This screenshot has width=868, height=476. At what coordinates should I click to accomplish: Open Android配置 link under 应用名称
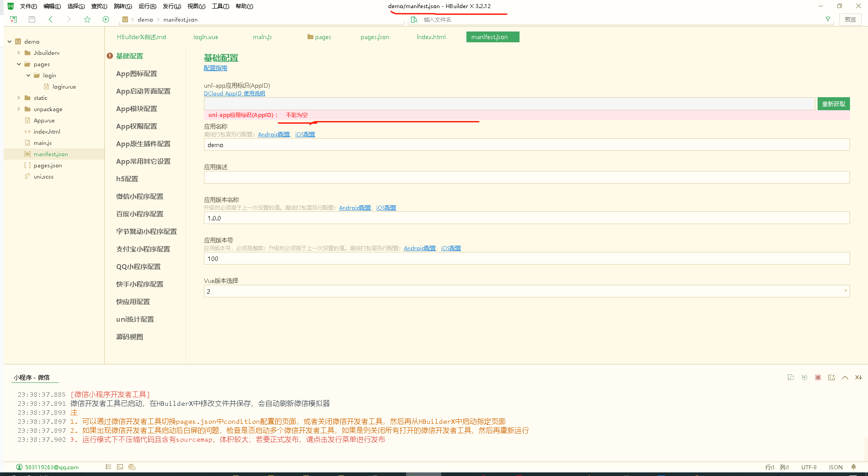point(274,135)
